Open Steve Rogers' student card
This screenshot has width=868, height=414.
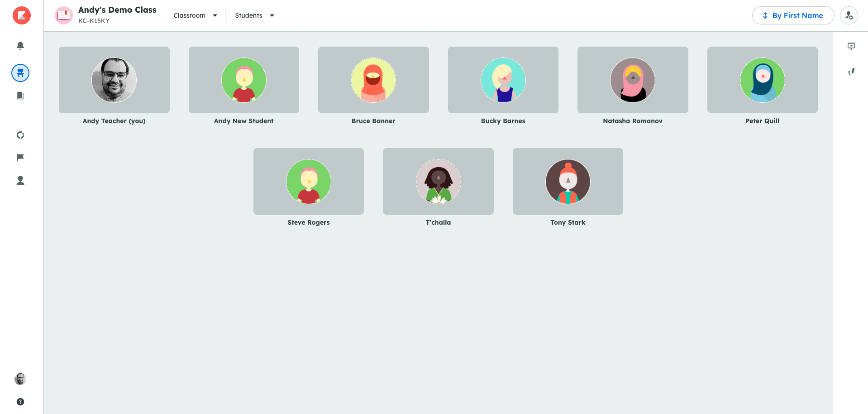309,181
